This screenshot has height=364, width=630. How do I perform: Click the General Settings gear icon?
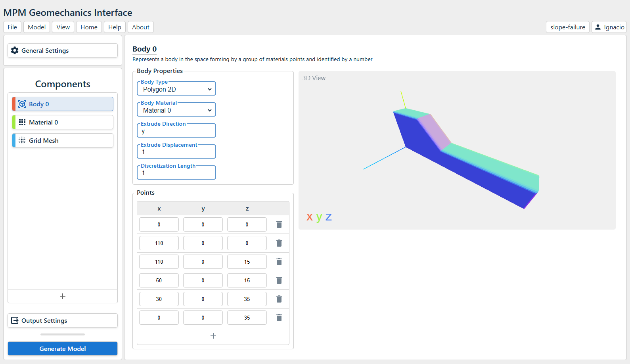pos(15,50)
